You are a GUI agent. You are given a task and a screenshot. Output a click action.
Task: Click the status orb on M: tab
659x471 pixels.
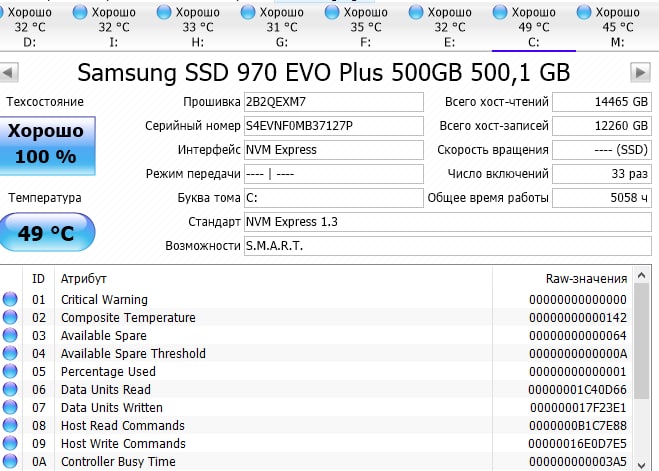pyautogui.click(x=584, y=12)
